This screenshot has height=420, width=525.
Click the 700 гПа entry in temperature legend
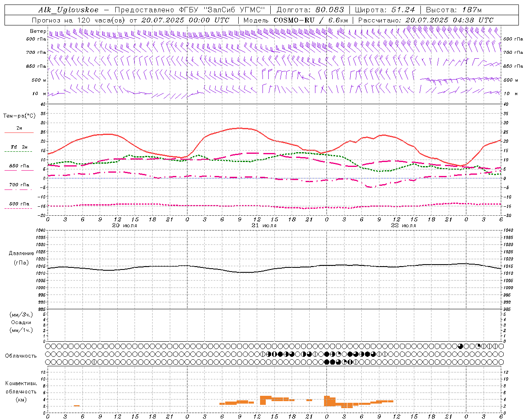pos(19,185)
